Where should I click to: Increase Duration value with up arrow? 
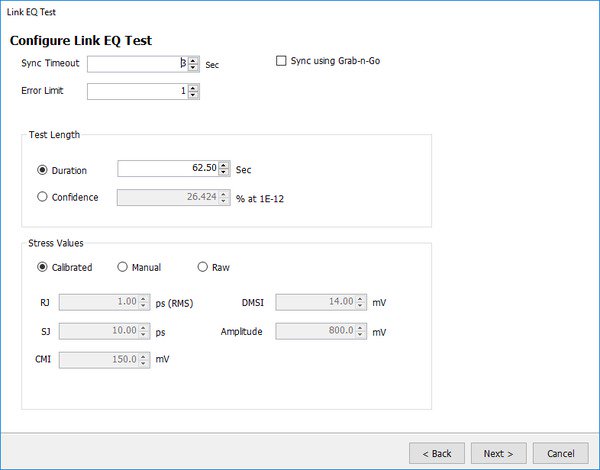tap(224, 164)
